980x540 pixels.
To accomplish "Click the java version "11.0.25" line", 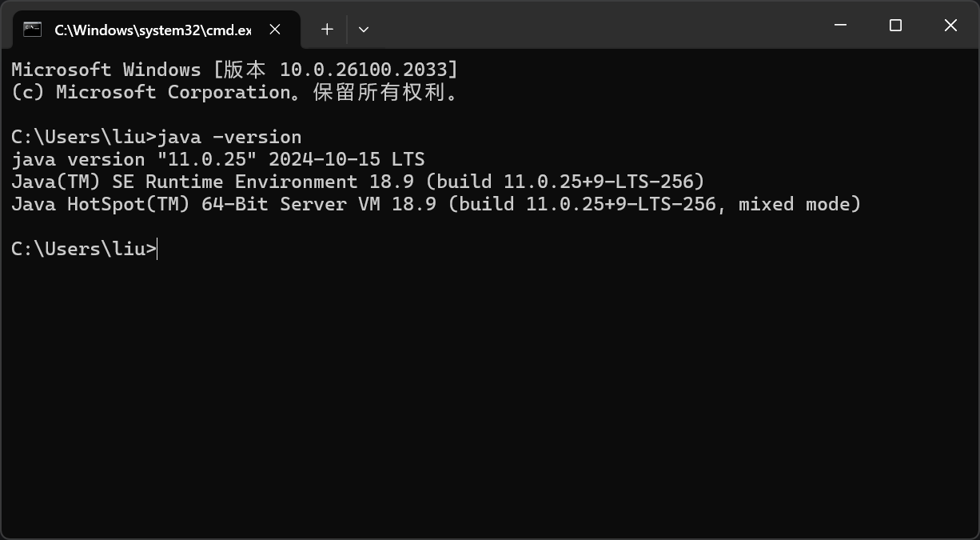I will point(217,158).
